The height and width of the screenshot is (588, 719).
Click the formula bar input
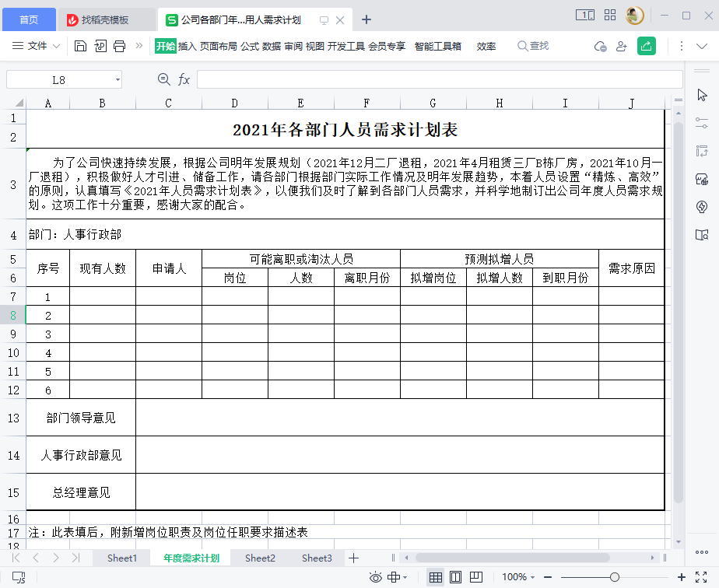(440, 79)
